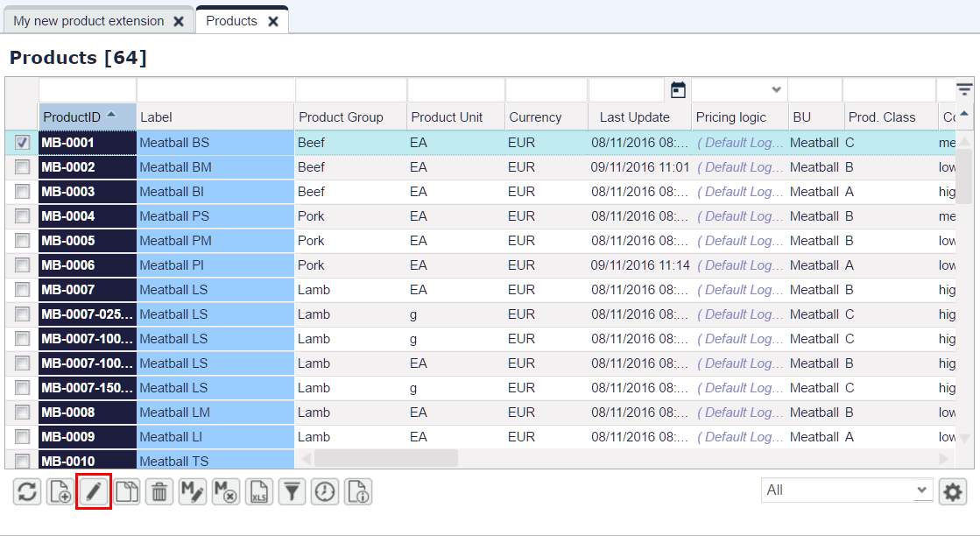Duplicate the product using the copy icon
The height and width of the screenshot is (536, 980).
126,491
